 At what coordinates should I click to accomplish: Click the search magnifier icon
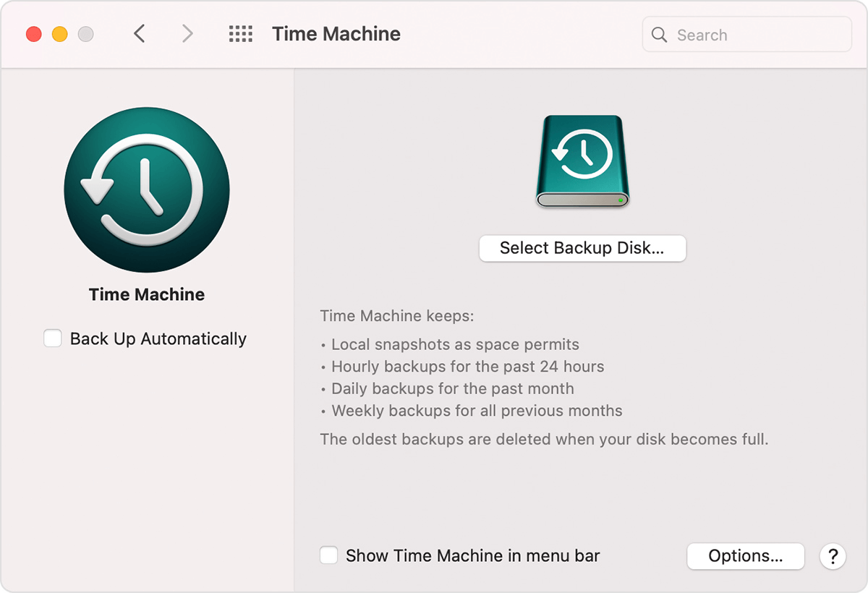click(x=659, y=34)
